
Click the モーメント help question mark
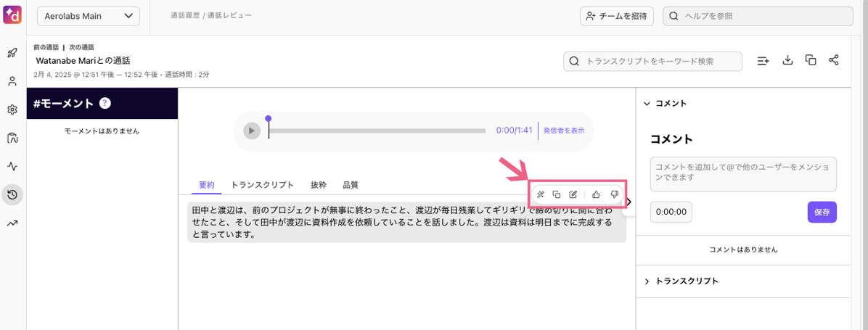coord(106,103)
